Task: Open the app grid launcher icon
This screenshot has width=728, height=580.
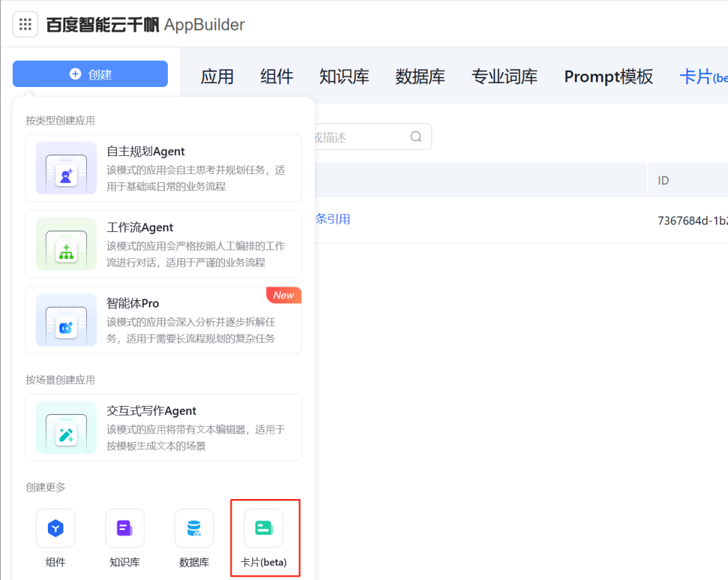Action: pos(26,25)
